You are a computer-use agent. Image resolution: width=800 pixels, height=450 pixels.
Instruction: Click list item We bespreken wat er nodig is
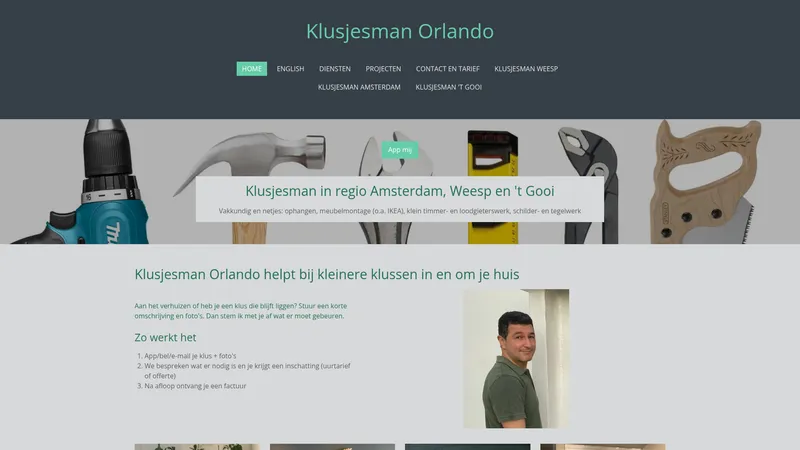point(247,370)
